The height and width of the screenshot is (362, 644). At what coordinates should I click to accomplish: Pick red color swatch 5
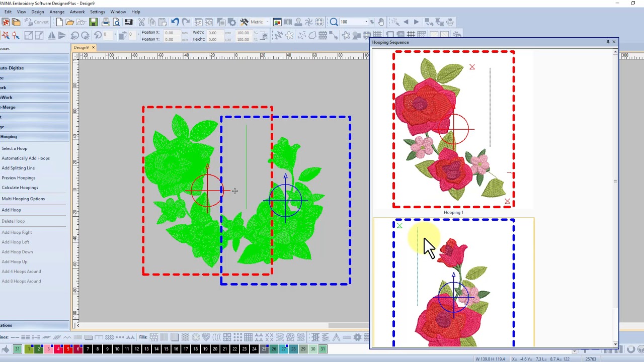coord(68,349)
